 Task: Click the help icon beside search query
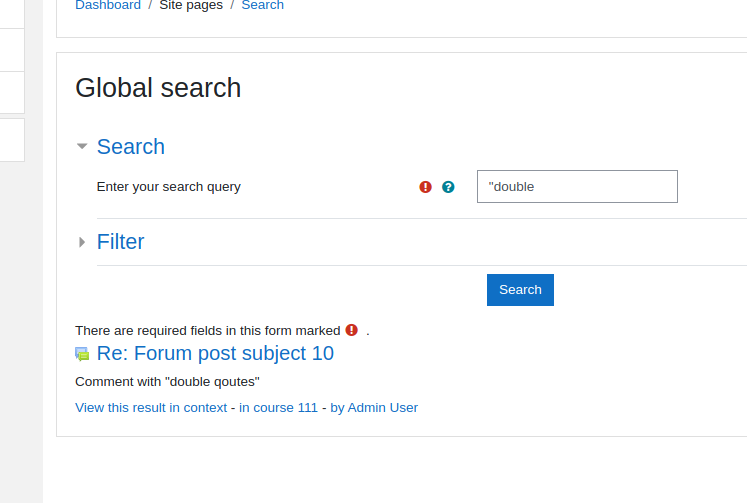click(x=448, y=187)
